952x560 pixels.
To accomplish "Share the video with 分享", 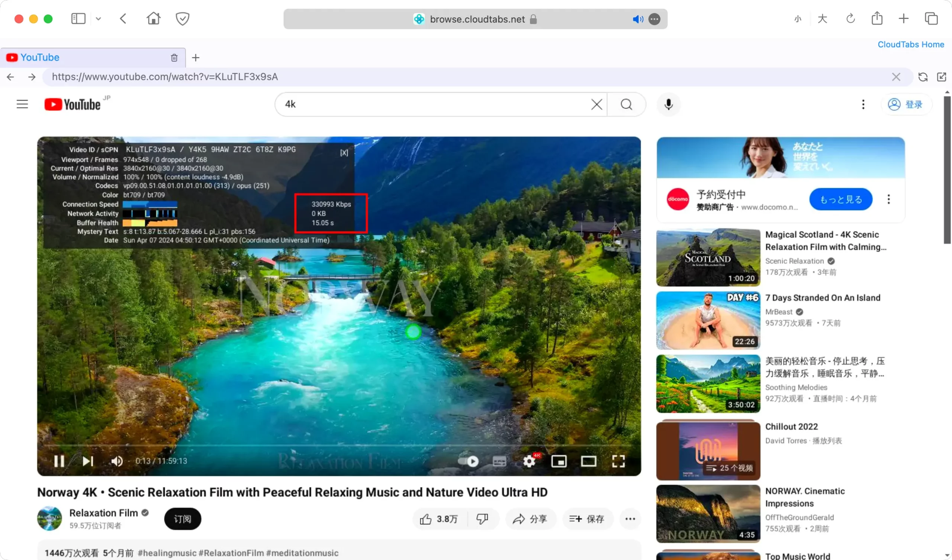I will point(530,519).
